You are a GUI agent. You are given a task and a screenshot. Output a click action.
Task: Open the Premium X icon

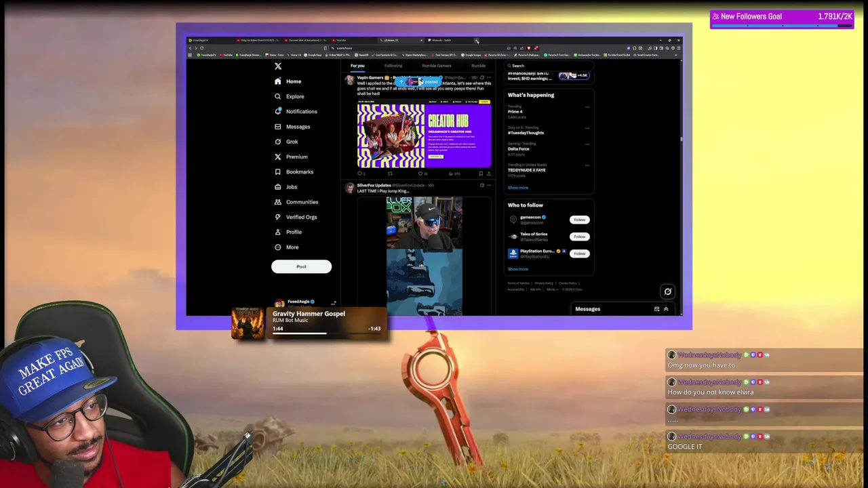(x=278, y=157)
